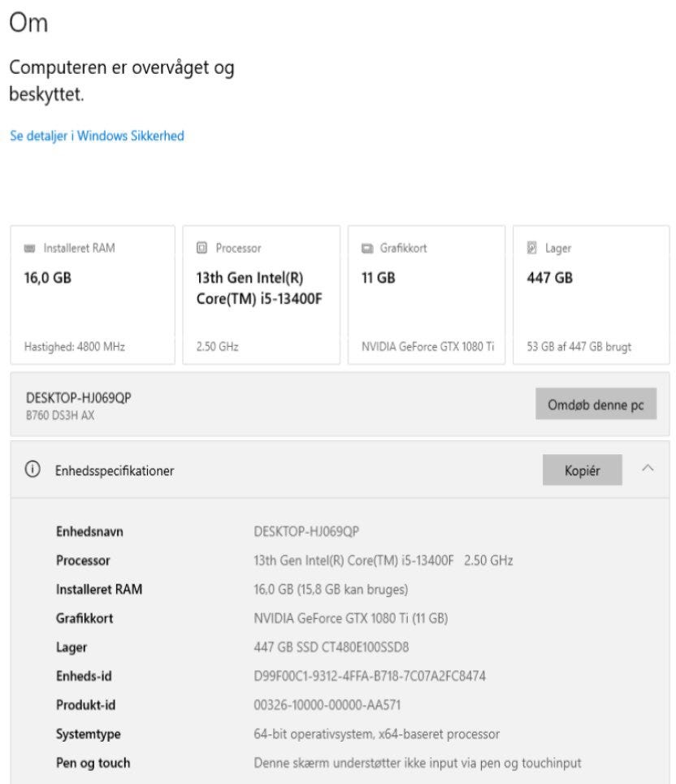
Task: Click the info icon beside Enhedsspecifikationer
Action: coord(32,470)
